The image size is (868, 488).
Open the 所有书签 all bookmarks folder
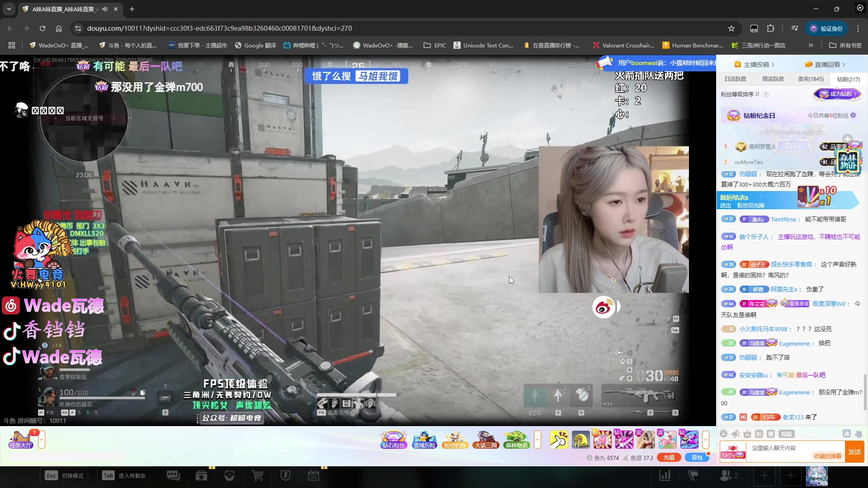pyautogui.click(x=845, y=45)
